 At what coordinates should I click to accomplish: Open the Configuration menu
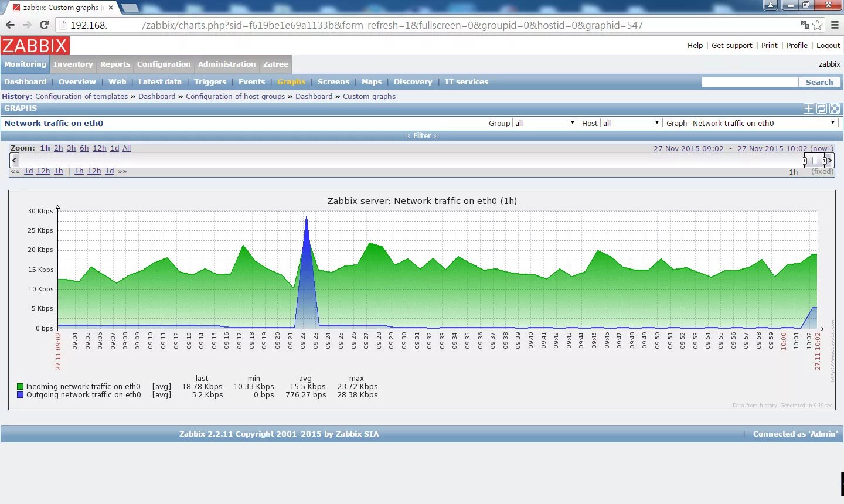164,64
